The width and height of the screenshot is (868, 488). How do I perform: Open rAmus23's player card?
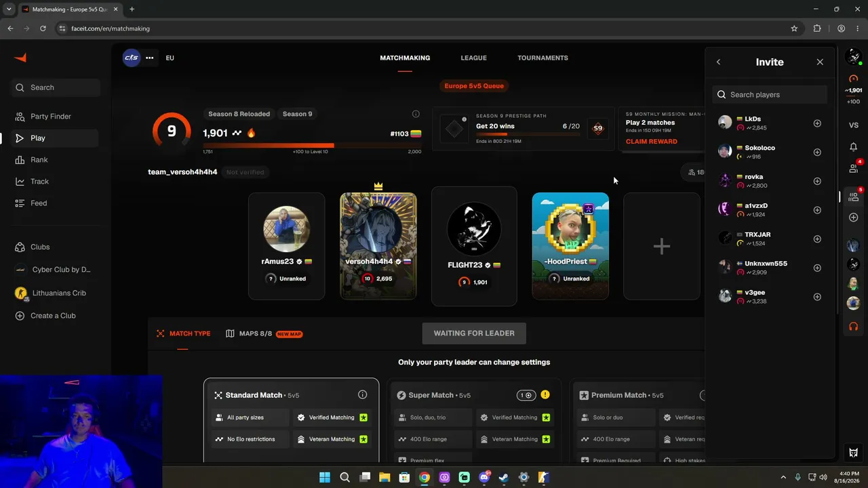tap(286, 246)
